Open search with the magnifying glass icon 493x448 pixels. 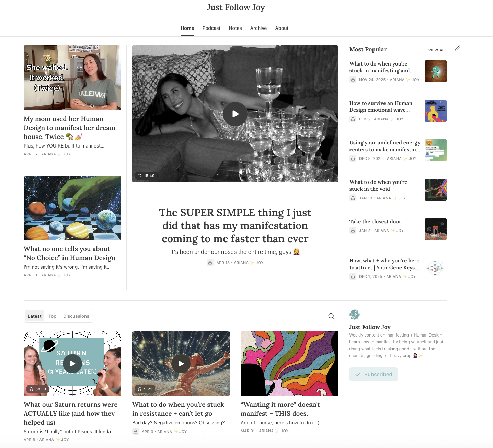pos(331,316)
